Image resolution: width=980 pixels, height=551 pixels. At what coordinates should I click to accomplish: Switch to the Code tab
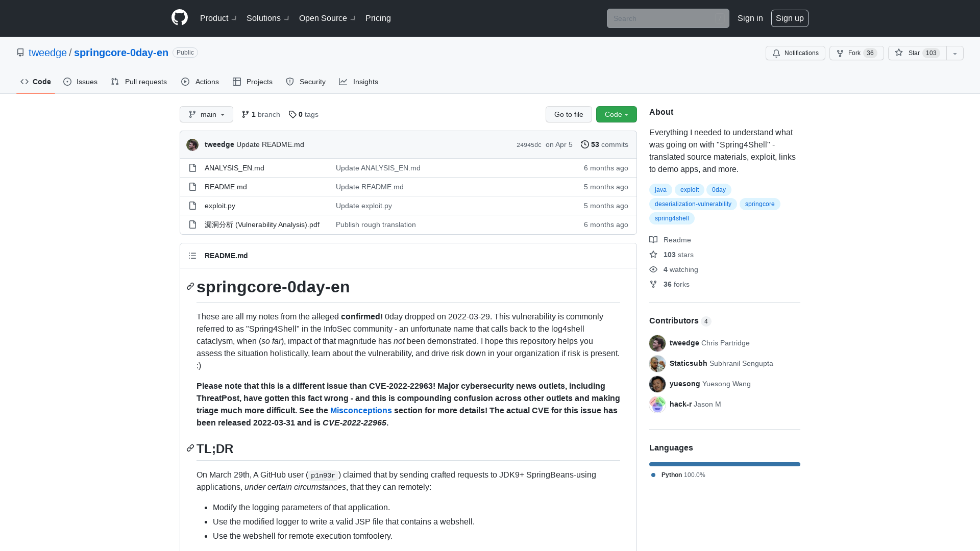click(x=36, y=82)
